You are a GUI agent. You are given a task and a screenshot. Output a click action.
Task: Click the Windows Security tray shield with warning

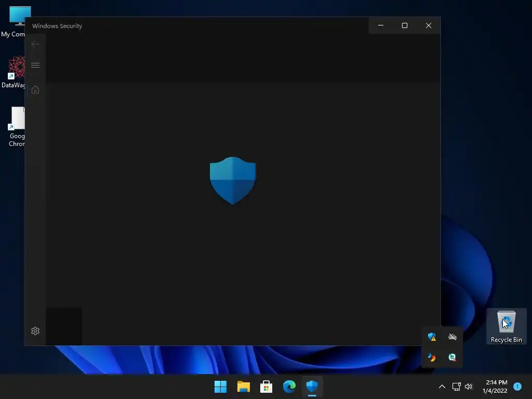tap(432, 337)
